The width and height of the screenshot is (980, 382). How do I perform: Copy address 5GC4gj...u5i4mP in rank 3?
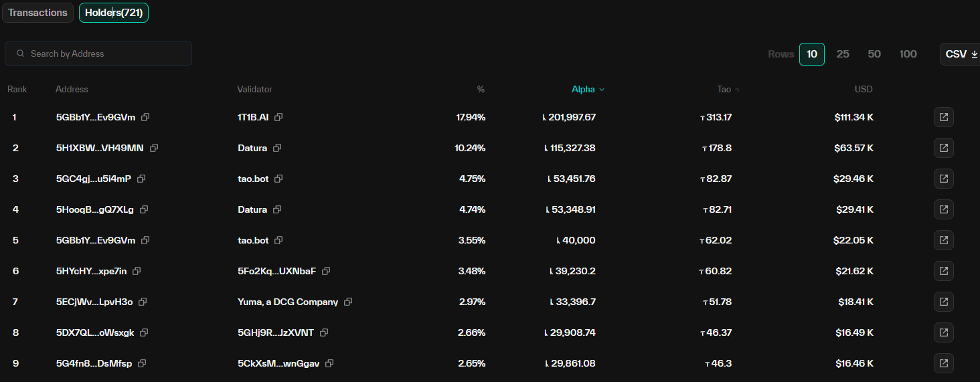click(141, 179)
